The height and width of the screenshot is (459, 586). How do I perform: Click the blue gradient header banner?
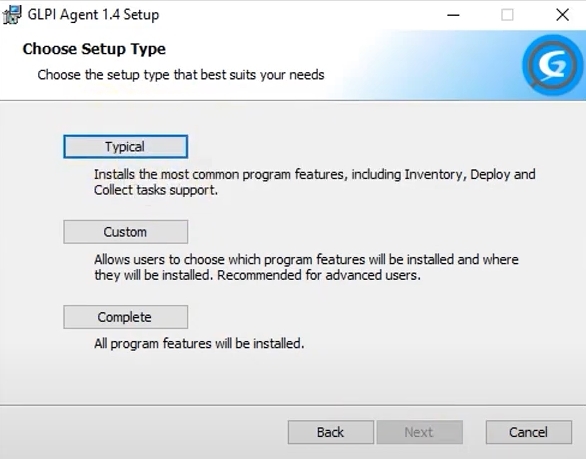[293, 65]
